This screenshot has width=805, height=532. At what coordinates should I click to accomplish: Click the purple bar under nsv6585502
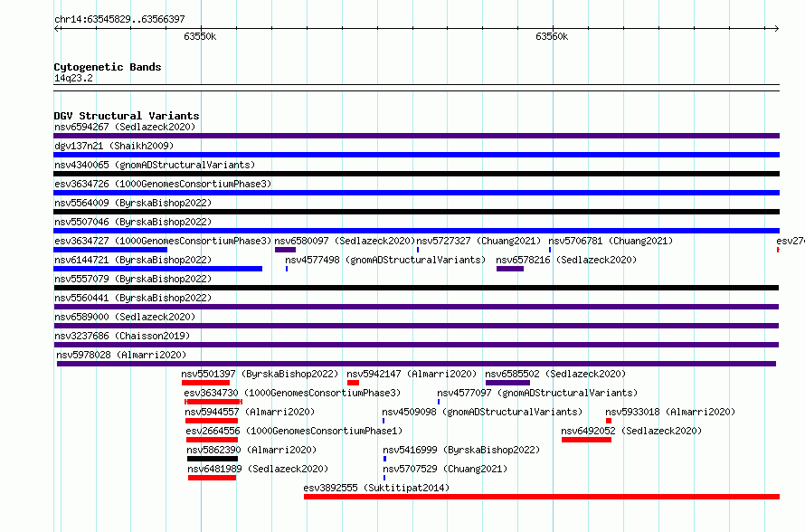507,383
